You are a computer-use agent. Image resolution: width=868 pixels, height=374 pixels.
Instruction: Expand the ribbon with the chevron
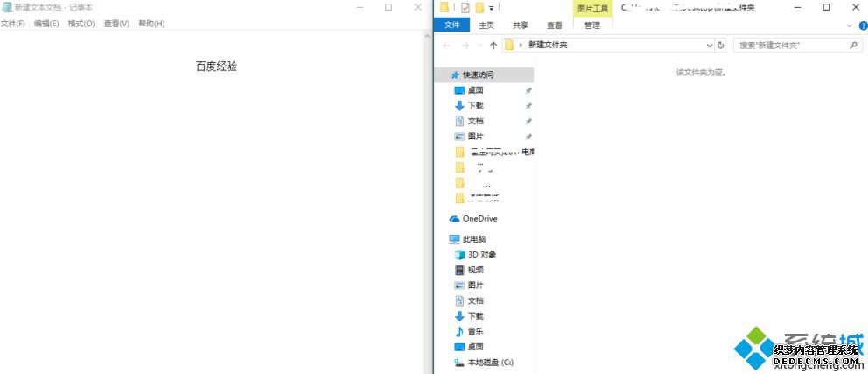(850, 25)
